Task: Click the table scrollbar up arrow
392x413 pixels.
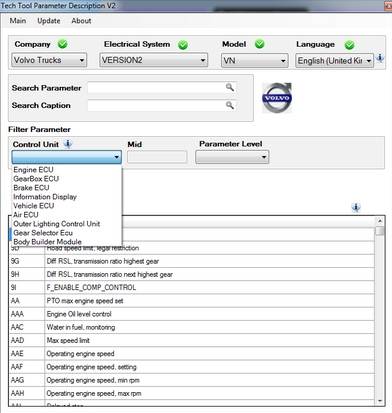Action: (x=380, y=221)
